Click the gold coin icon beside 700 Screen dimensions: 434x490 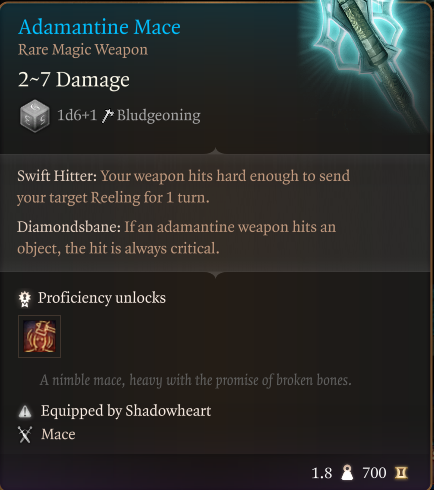(401, 473)
